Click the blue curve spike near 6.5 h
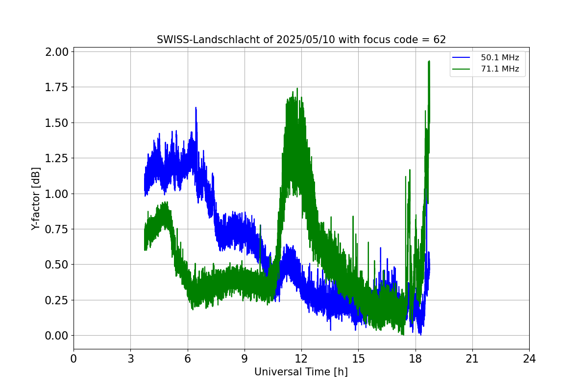 [x=196, y=109]
